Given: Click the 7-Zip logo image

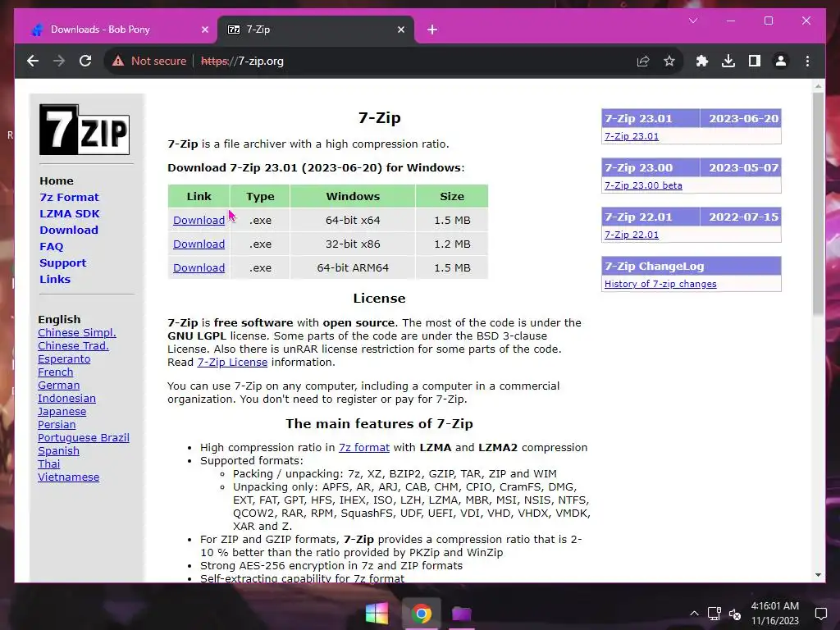Looking at the screenshot, I should pyautogui.click(x=84, y=129).
